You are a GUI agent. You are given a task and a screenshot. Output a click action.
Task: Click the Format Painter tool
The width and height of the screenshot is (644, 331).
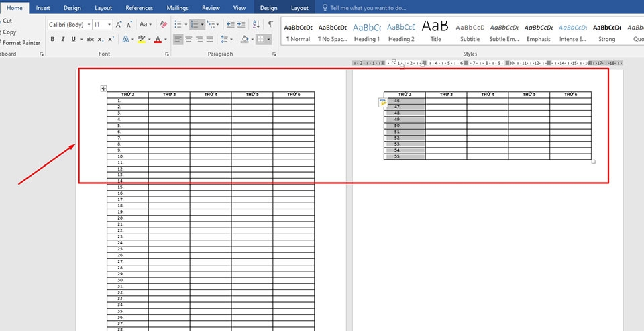coord(21,43)
